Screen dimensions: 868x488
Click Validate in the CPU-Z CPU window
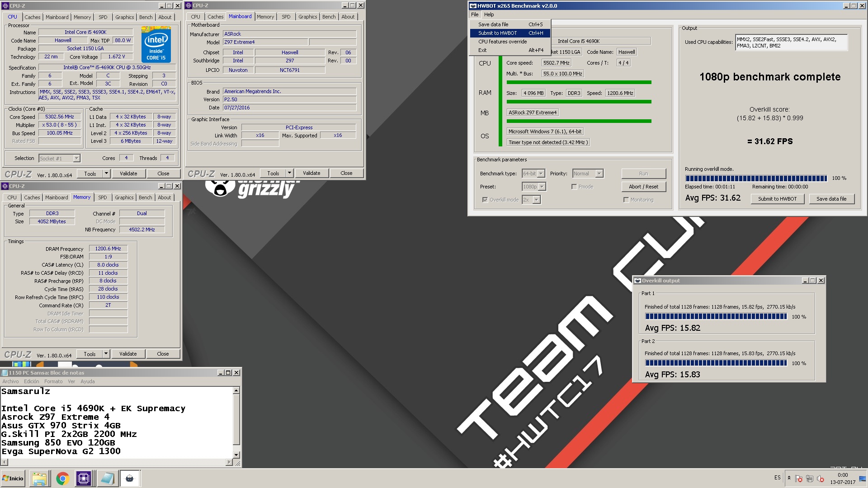[x=128, y=174]
